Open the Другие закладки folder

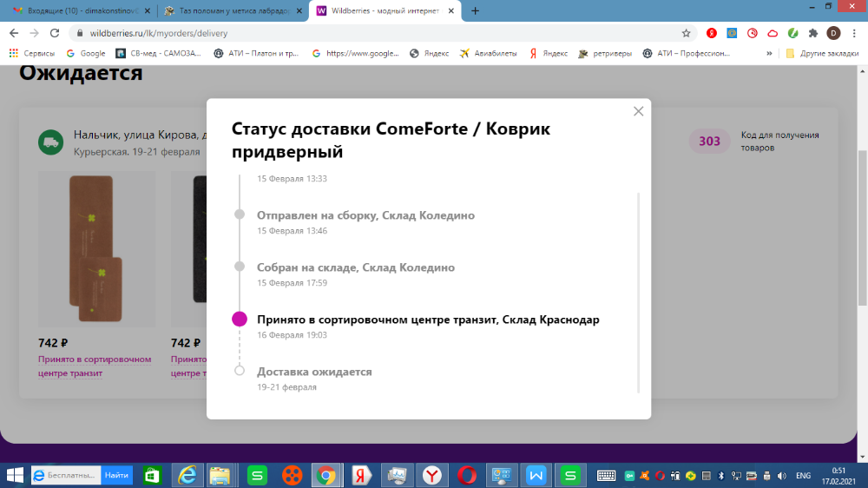(x=819, y=53)
